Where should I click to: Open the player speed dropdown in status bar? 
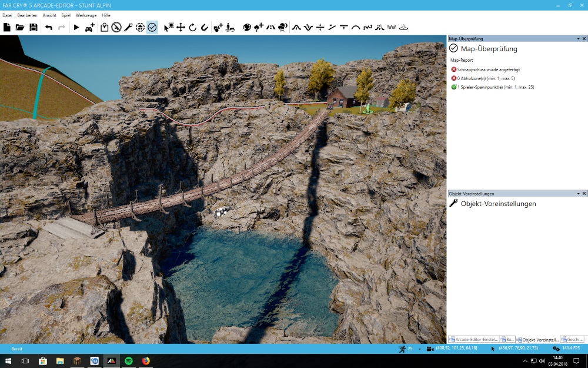[x=420, y=349]
